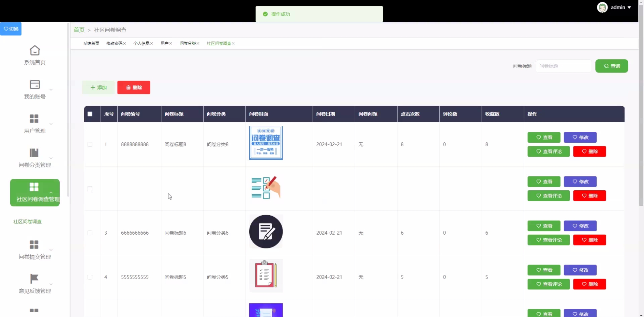
Task: Click the 点击次数 column header
Action: click(410, 114)
